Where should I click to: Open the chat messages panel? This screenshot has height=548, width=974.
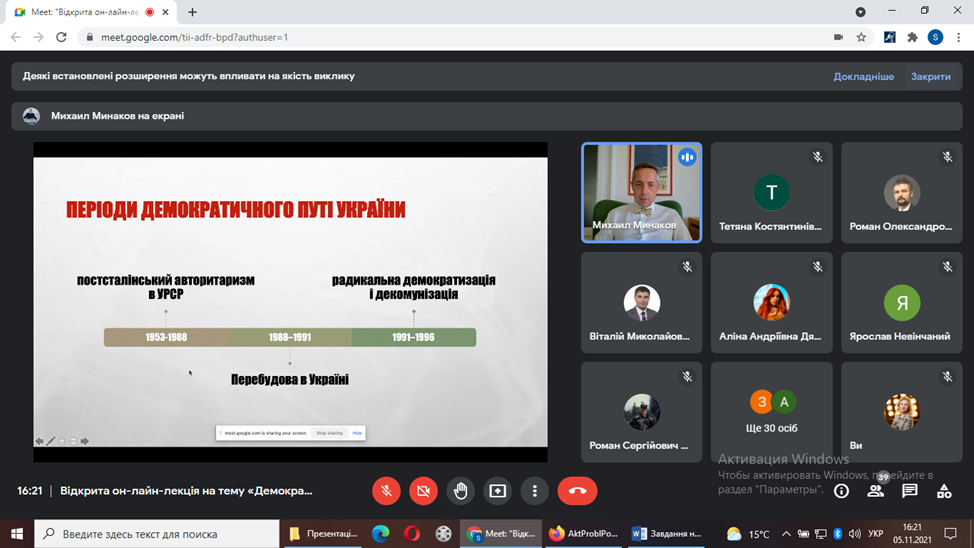click(x=910, y=491)
